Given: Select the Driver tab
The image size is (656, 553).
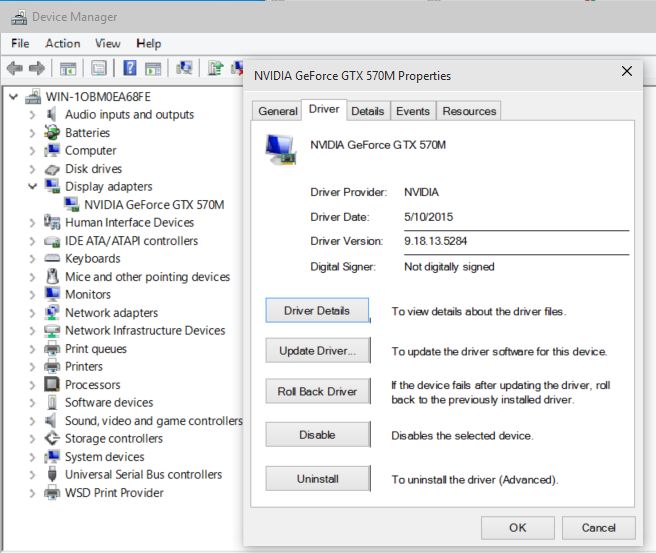Looking at the screenshot, I should click(324, 110).
